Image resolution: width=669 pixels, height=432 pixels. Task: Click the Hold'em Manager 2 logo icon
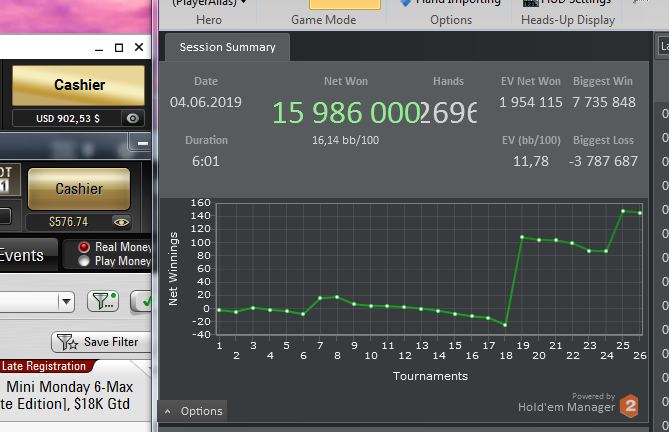coord(629,406)
